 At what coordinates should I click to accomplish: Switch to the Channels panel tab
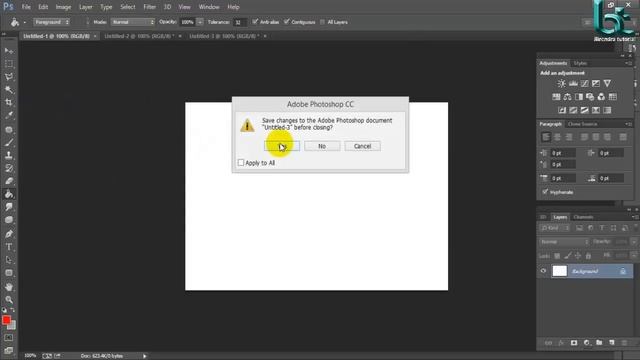point(583,217)
